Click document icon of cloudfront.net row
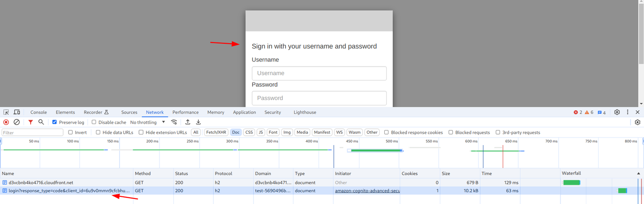This screenshot has height=204, width=644. click(5, 183)
